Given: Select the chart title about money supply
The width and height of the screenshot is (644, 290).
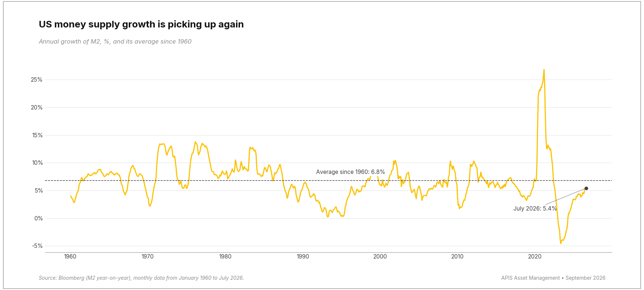Looking at the screenshot, I should [x=141, y=25].
